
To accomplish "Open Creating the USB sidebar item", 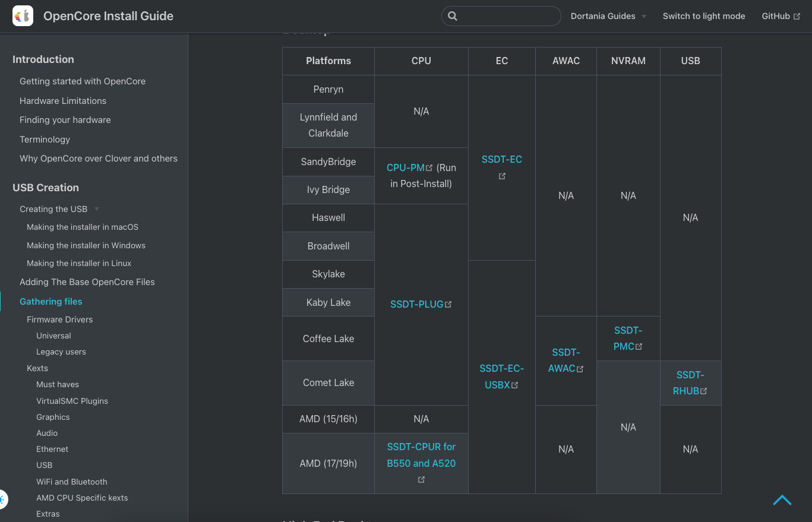I will coord(53,209).
